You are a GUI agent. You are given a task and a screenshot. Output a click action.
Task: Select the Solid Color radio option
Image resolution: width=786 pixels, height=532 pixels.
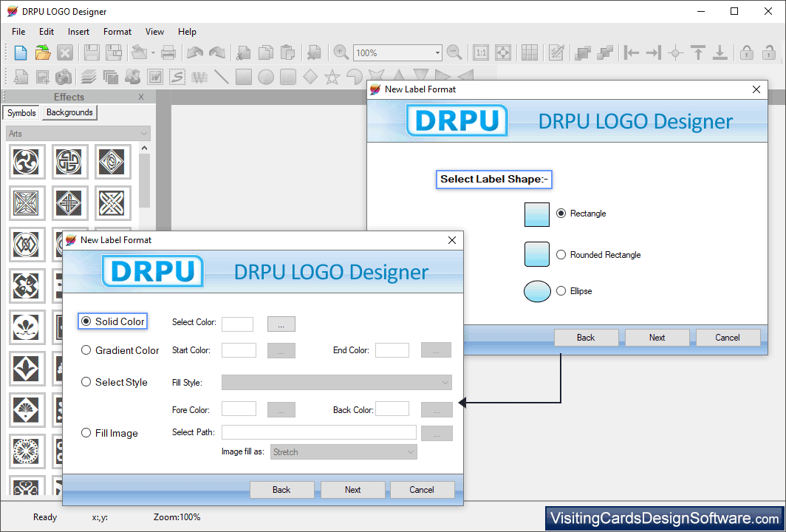[113, 321]
